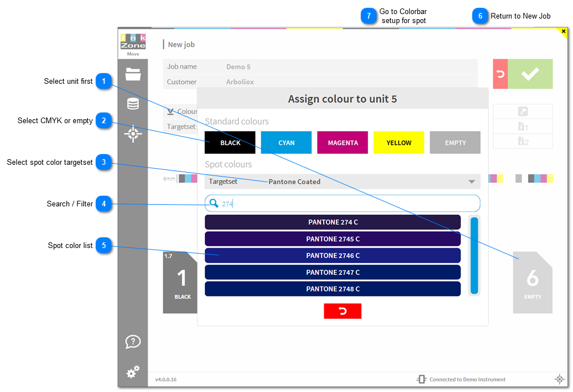Click the page 1 icon on right panel

(523, 127)
